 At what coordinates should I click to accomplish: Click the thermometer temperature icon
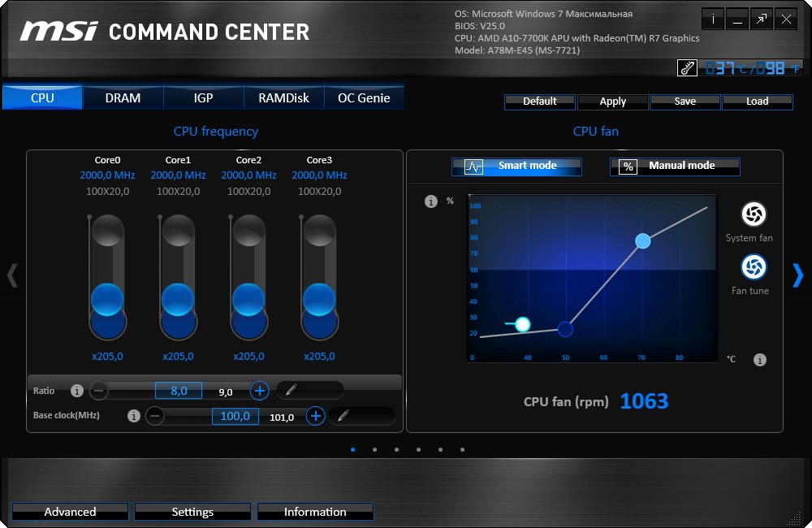[x=687, y=68]
